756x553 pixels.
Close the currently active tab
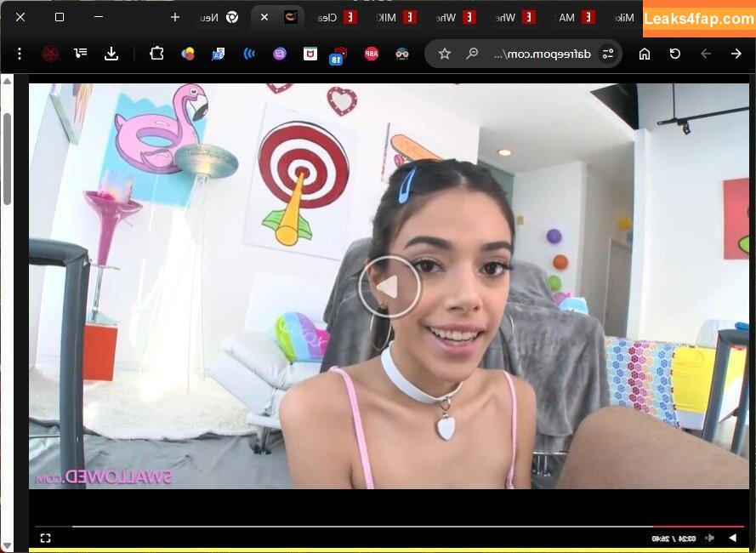(264, 17)
